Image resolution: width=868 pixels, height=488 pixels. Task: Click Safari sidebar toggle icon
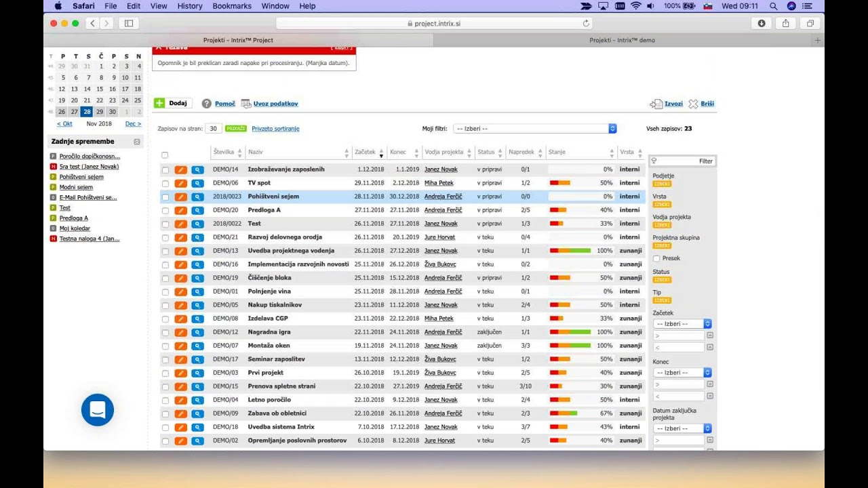129,23
